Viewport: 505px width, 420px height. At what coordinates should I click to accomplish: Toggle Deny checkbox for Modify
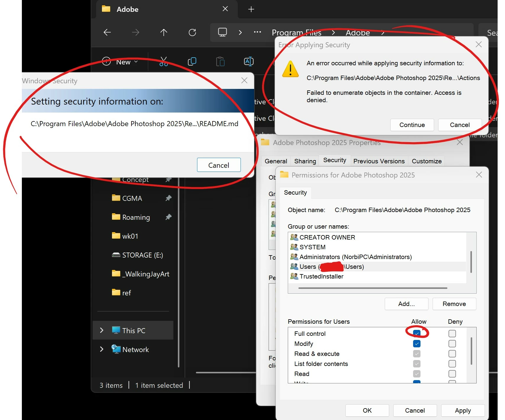pyautogui.click(x=452, y=344)
